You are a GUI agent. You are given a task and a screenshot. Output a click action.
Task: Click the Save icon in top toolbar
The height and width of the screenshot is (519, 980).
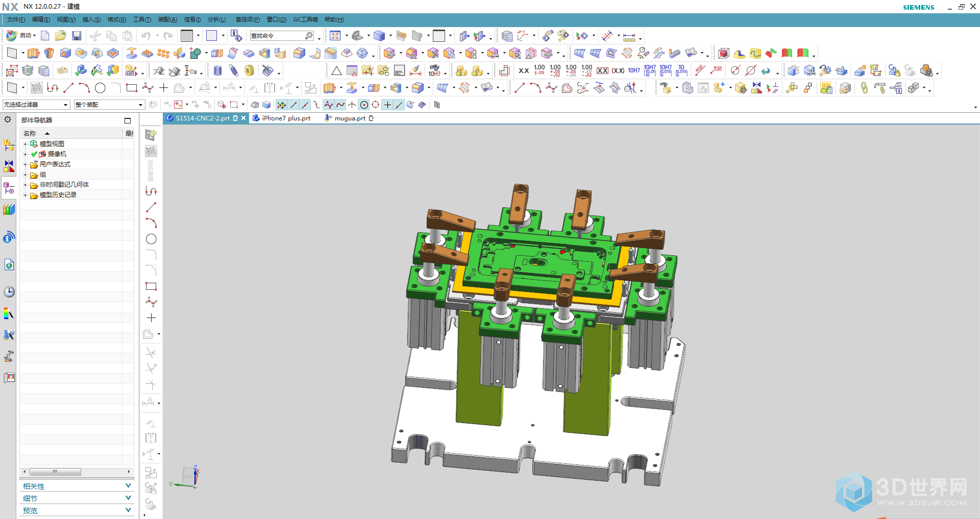coord(77,36)
